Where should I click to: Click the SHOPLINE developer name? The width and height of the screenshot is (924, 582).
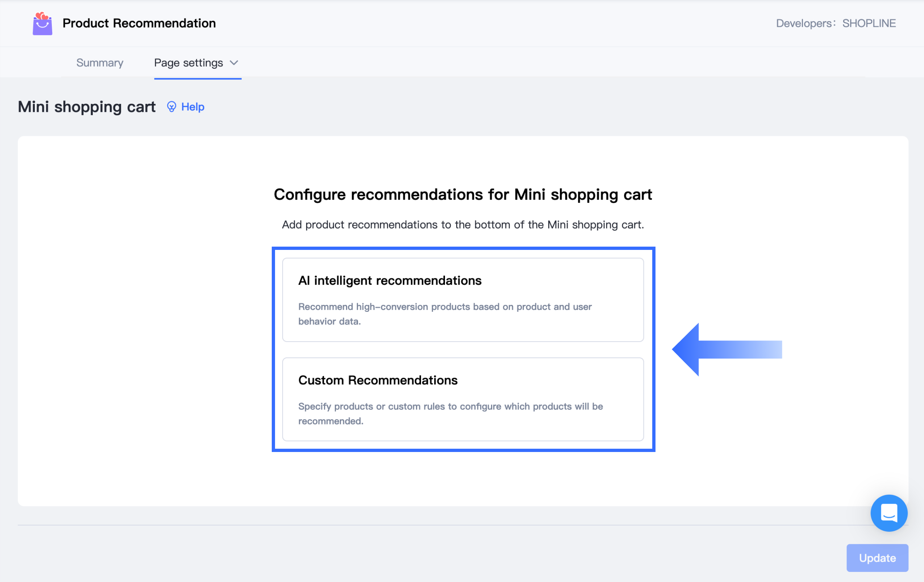pyautogui.click(x=869, y=24)
